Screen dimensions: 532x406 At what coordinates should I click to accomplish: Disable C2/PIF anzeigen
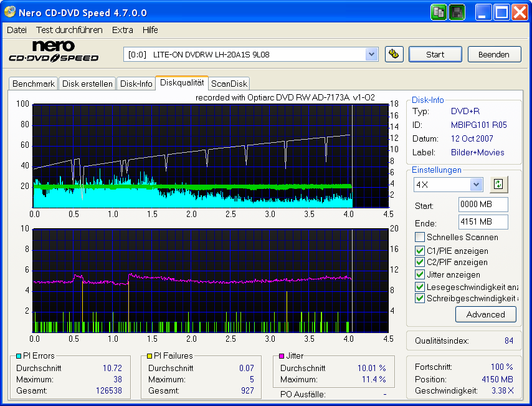click(x=420, y=264)
